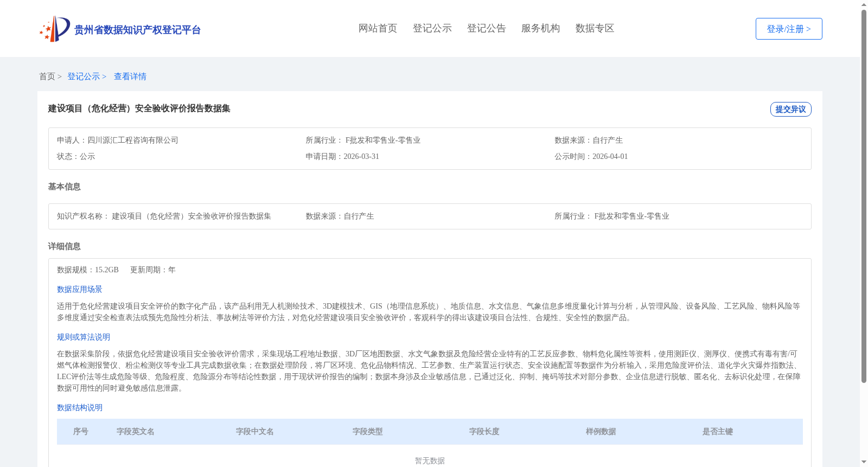Click the 登录/注册 button

(x=789, y=29)
